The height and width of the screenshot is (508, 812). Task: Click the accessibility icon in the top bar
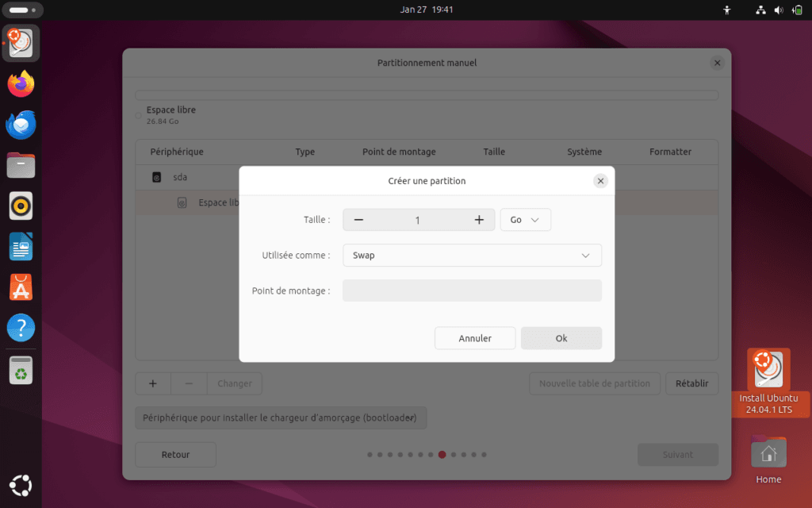pyautogui.click(x=726, y=10)
